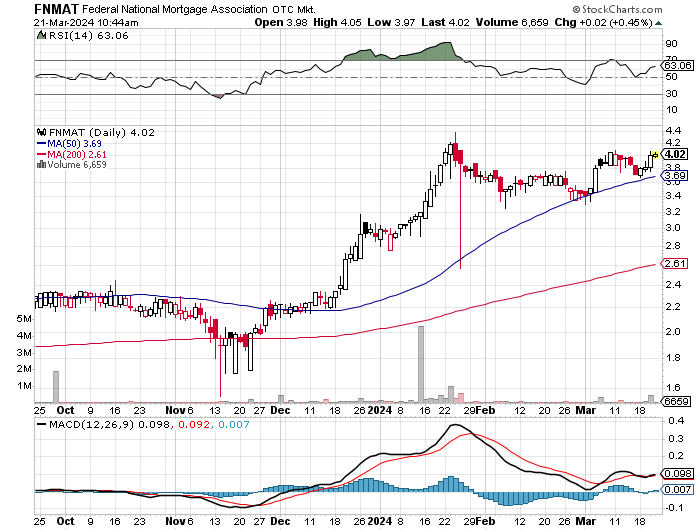Click the yellow-highlighted latest candlestick
Viewport: 700px width, 530px height.
pos(655,155)
